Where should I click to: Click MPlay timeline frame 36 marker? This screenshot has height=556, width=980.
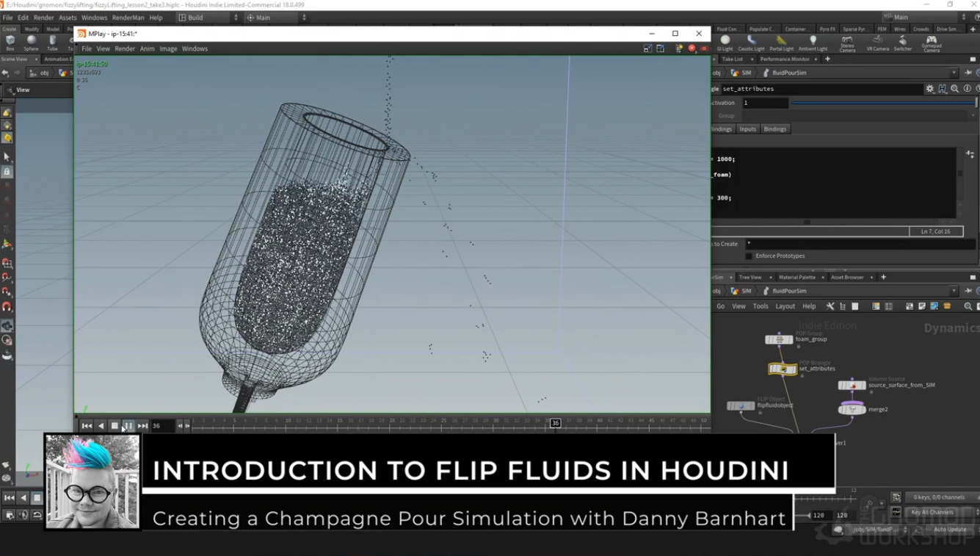(556, 423)
